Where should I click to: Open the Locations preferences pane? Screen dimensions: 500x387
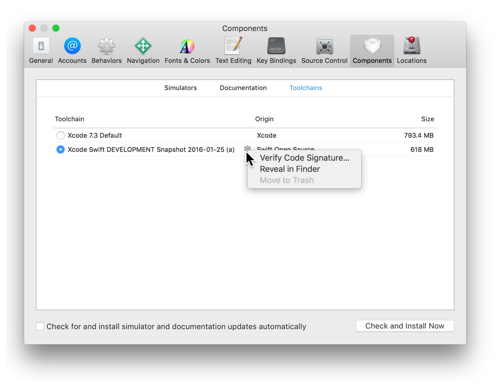tap(411, 51)
